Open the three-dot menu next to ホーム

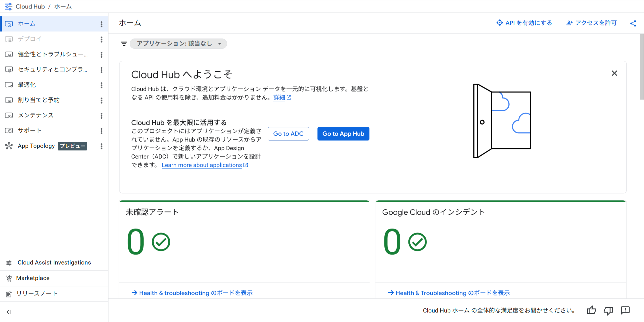(101, 24)
